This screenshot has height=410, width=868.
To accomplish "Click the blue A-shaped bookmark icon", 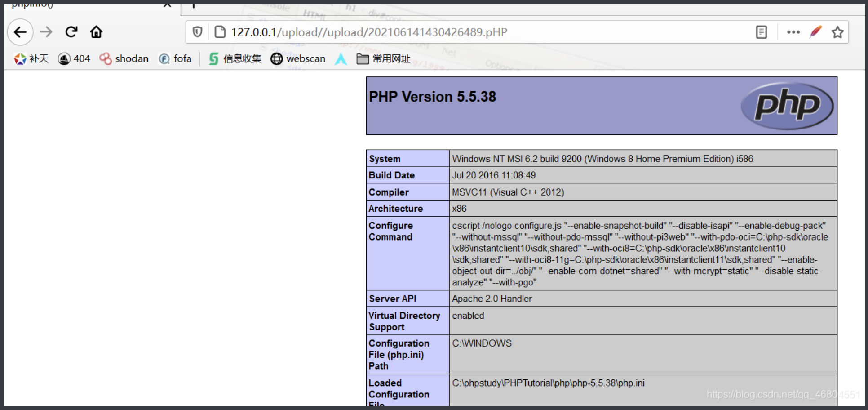I will coord(341,59).
